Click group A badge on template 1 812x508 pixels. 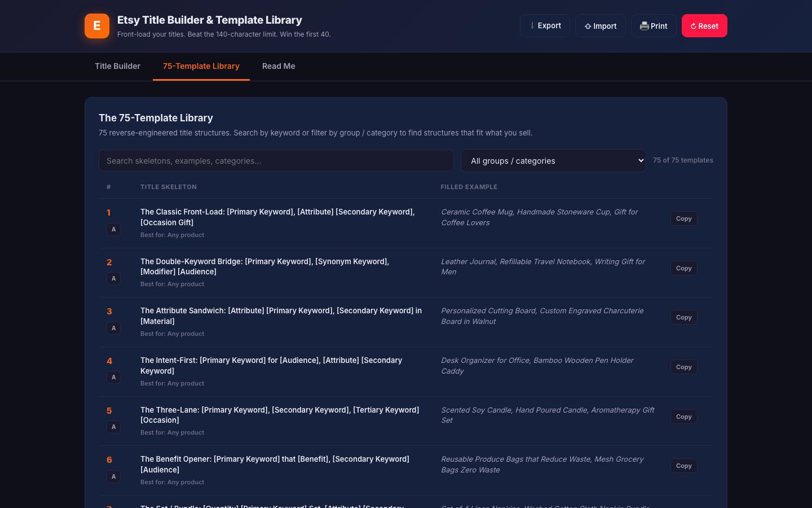click(x=113, y=229)
